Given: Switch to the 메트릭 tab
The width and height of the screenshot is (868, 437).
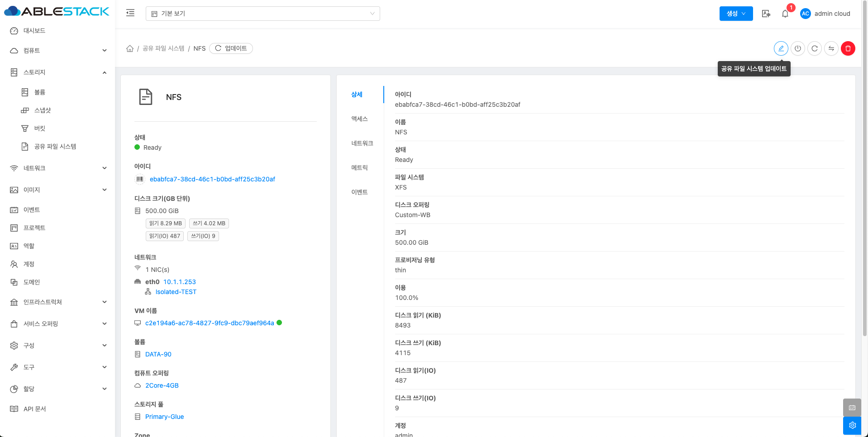Looking at the screenshot, I should pos(359,168).
